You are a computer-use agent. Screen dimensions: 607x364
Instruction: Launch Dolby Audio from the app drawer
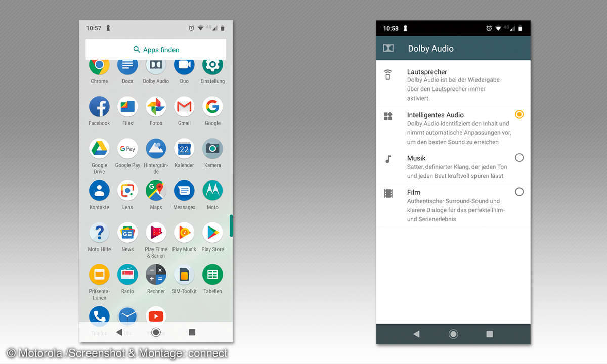click(156, 65)
